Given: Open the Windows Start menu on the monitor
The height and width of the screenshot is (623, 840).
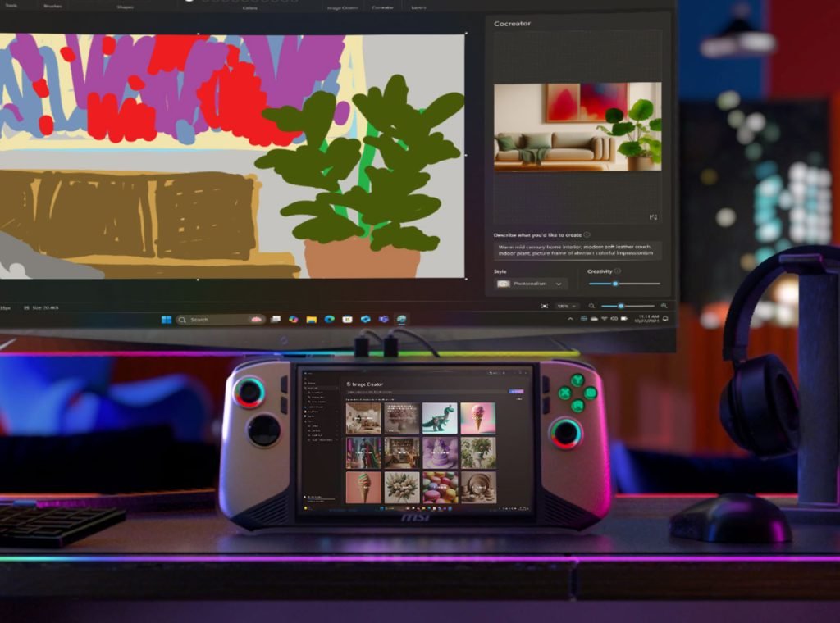Looking at the screenshot, I should (167, 320).
